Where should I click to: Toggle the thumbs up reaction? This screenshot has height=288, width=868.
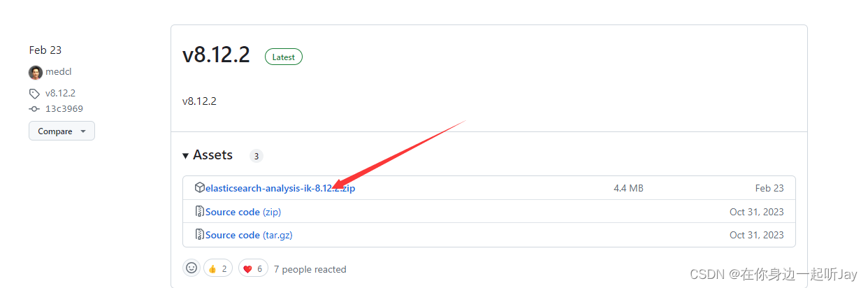218,268
